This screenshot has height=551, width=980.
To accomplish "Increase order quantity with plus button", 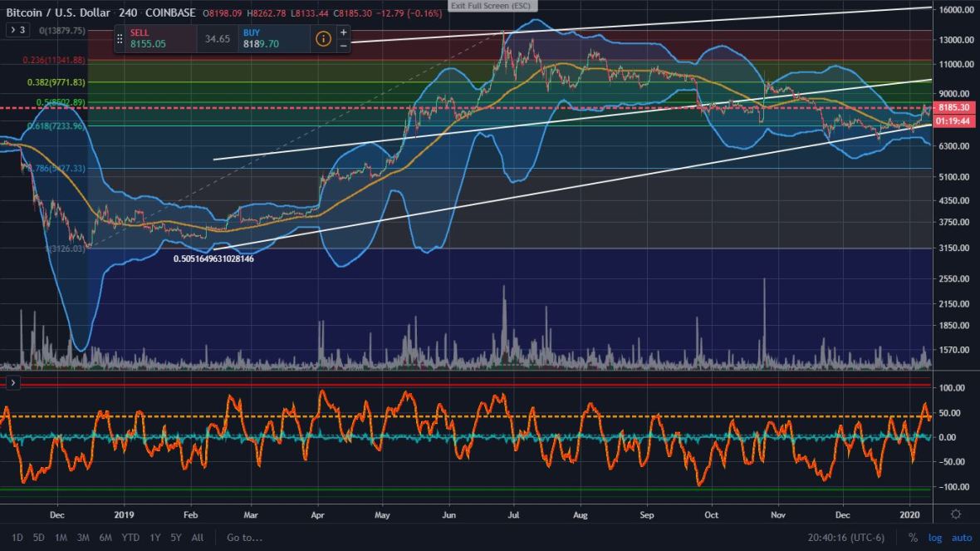I will point(344,32).
